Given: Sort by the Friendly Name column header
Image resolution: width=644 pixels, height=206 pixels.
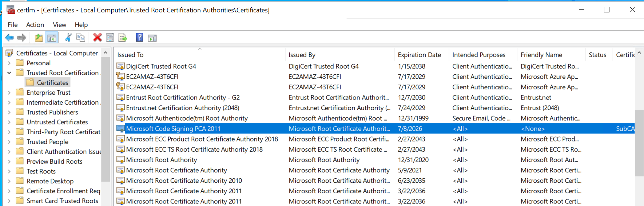Looking at the screenshot, I should (x=551, y=55).
